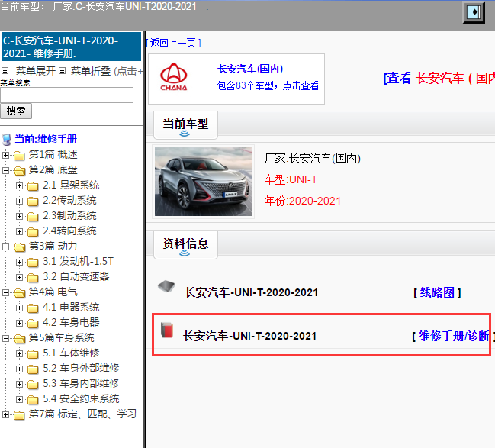Open the 线路图 link
Image resolution: width=495 pixels, height=448 pixels.
point(437,292)
